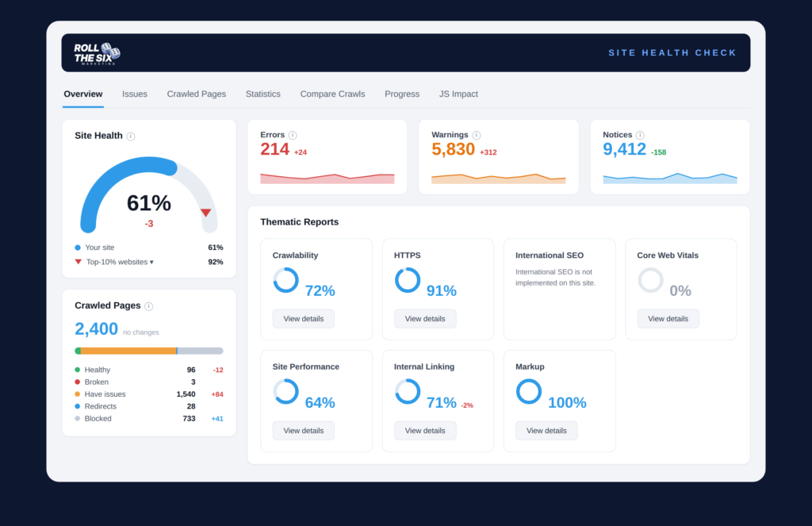Screen dimensions: 812x526
Task: Click the Core Web Vitals 0% score
Action: pyautogui.click(x=680, y=290)
